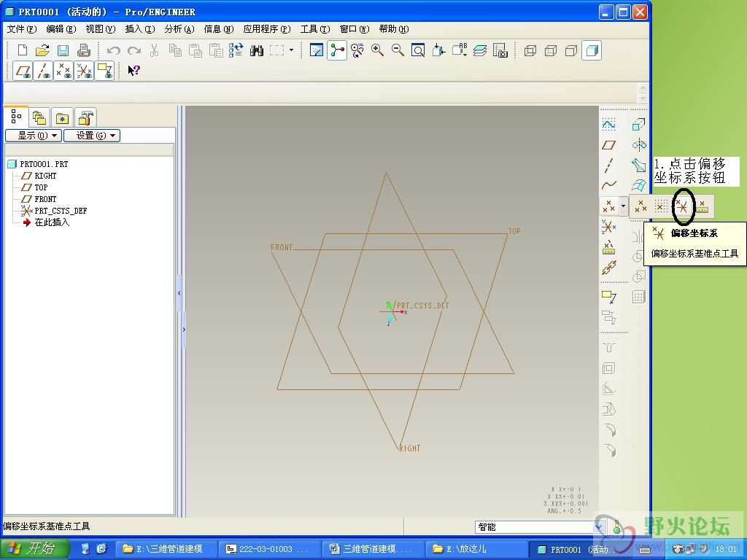747x560 pixels.
Task: Toggle Orient mode icon
Action: pyautogui.click(x=357, y=50)
